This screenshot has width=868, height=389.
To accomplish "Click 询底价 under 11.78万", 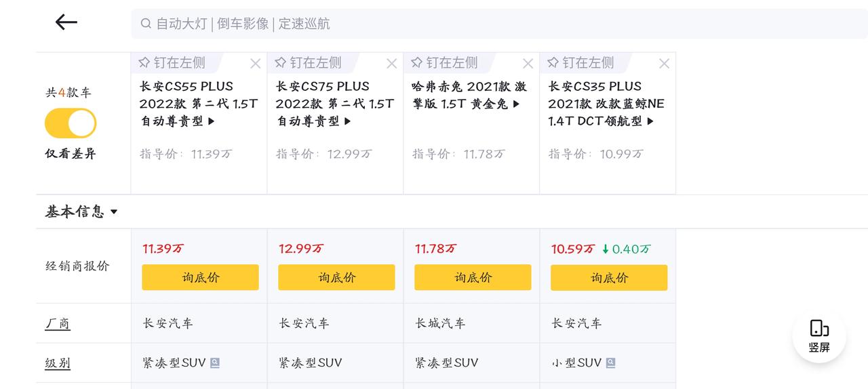I will click(473, 277).
